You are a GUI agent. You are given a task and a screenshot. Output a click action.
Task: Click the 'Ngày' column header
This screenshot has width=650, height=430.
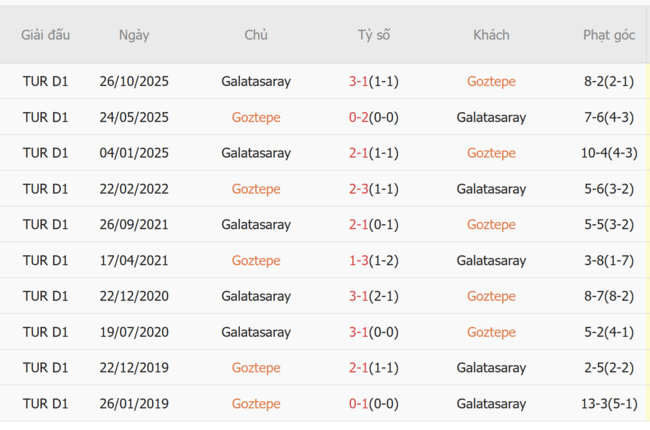coord(134,35)
